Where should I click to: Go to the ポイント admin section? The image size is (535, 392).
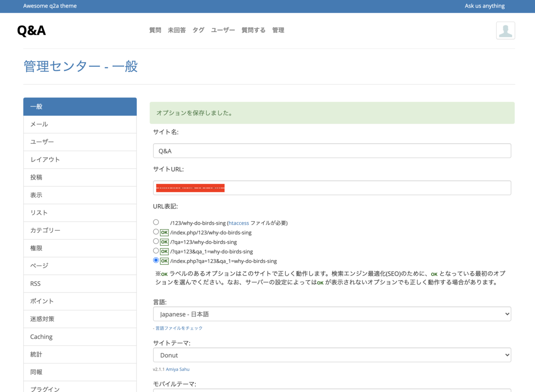pyautogui.click(x=80, y=301)
